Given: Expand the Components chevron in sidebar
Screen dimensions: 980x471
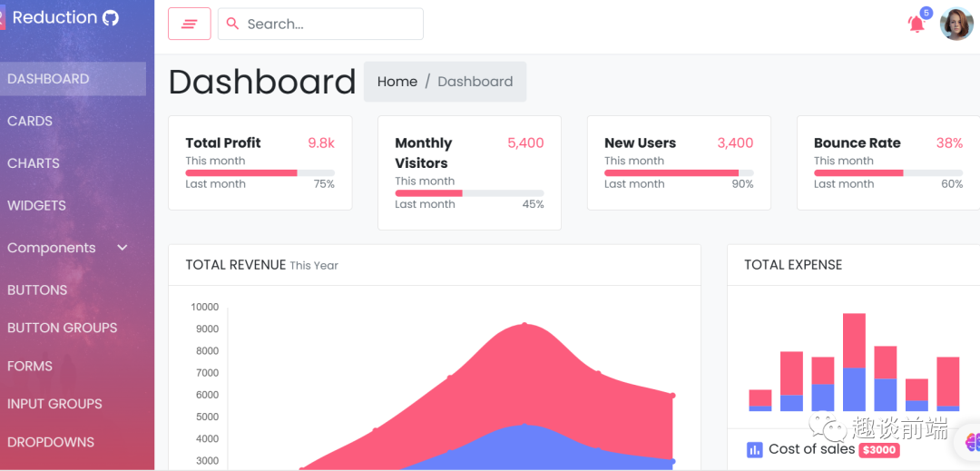Looking at the screenshot, I should 122,248.
